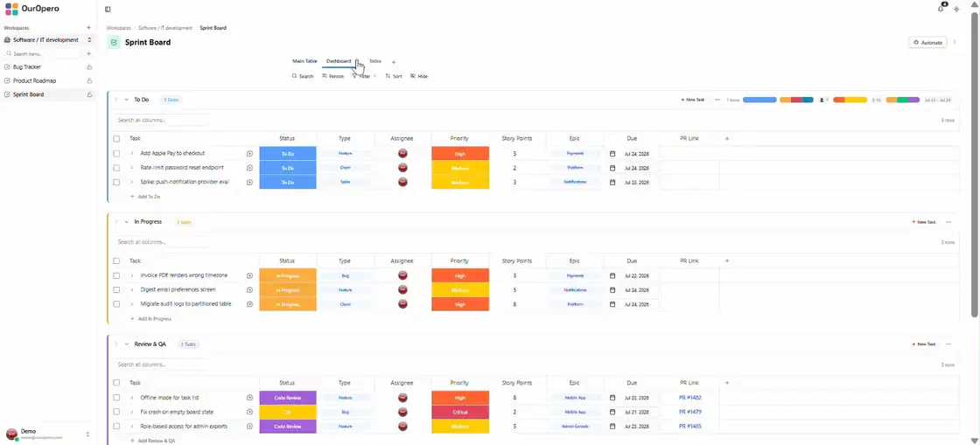Screen dimensions: 980x445
Task: Check the Role-based access for admin exports row
Action: pyautogui.click(x=116, y=427)
